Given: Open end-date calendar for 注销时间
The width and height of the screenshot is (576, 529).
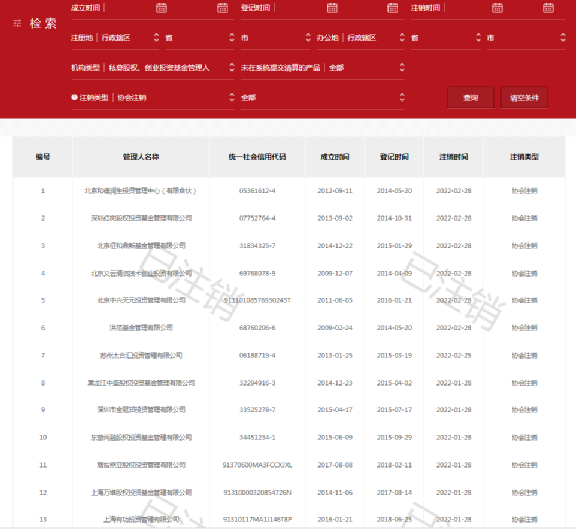Looking at the screenshot, I should pos(548,8).
